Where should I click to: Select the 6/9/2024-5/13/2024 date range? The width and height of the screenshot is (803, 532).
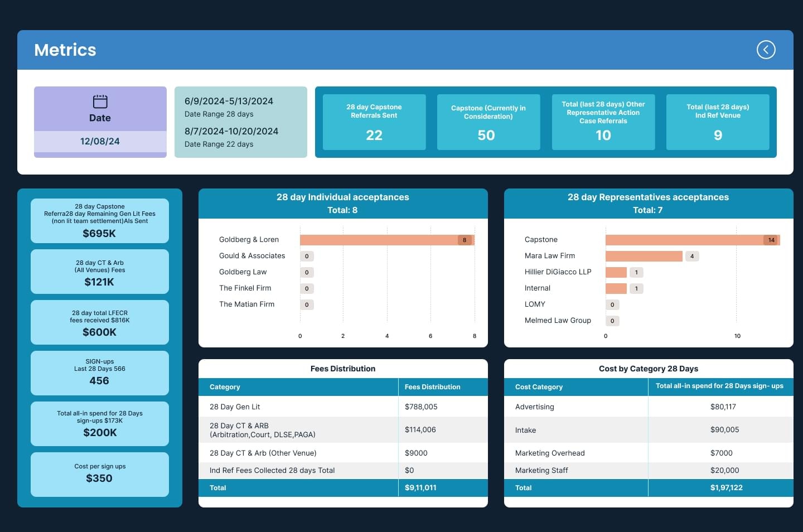click(x=229, y=101)
